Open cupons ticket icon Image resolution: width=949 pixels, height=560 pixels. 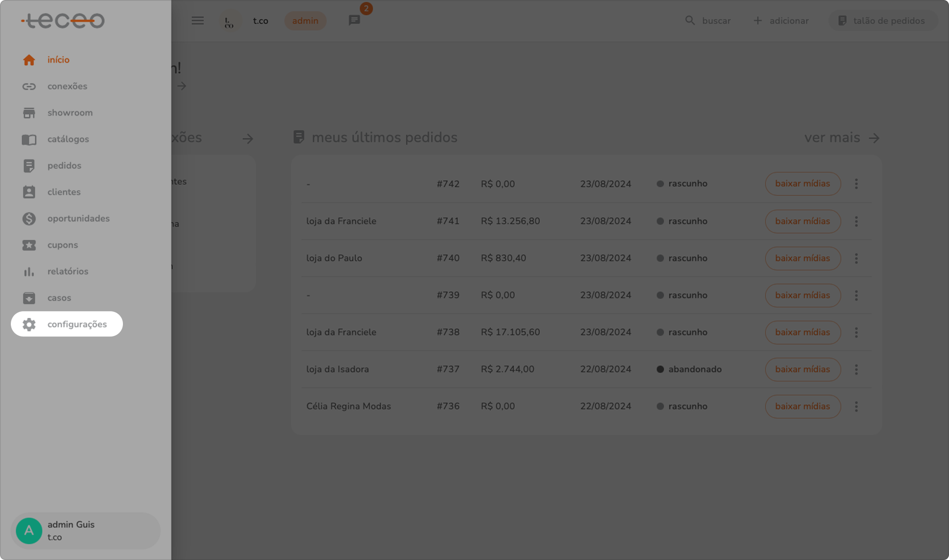click(29, 245)
